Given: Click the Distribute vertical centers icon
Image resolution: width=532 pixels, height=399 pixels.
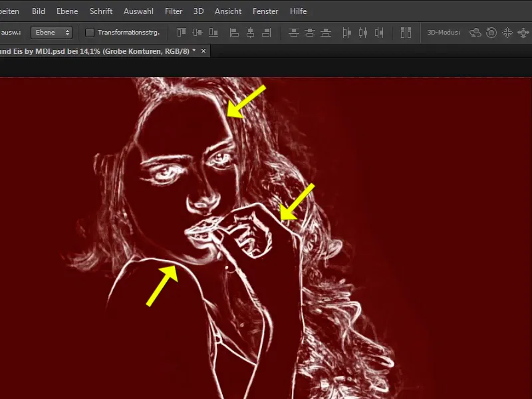Looking at the screenshot, I should (x=309, y=33).
